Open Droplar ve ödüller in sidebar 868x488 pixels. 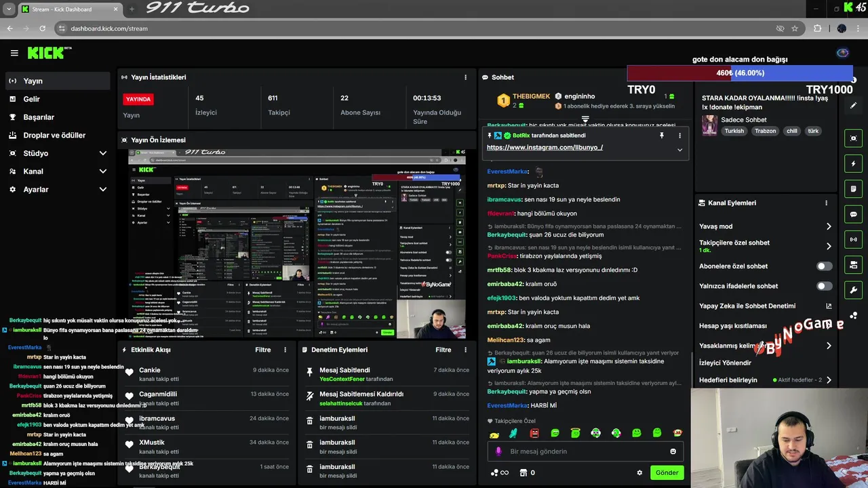pyautogui.click(x=58, y=135)
